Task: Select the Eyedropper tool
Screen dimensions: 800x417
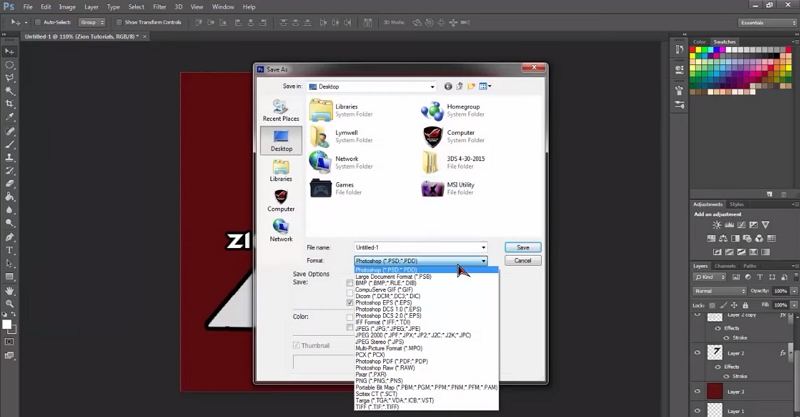Action: click(x=9, y=117)
